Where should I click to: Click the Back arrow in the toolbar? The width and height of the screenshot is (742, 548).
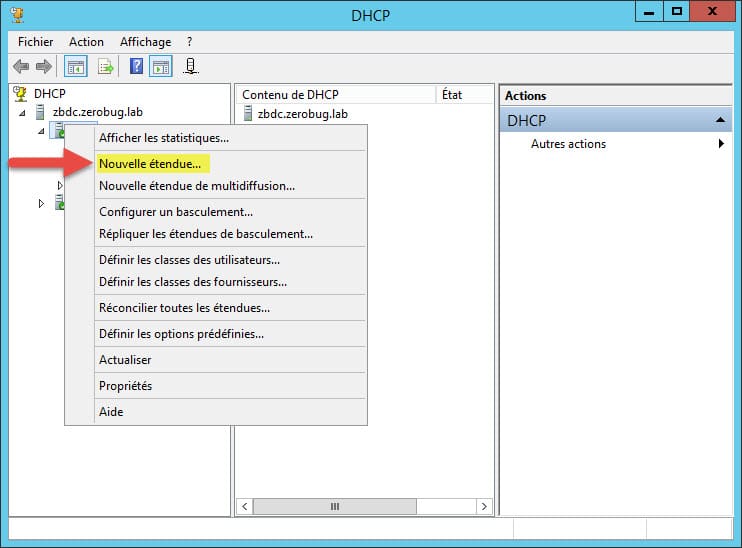[x=21, y=67]
